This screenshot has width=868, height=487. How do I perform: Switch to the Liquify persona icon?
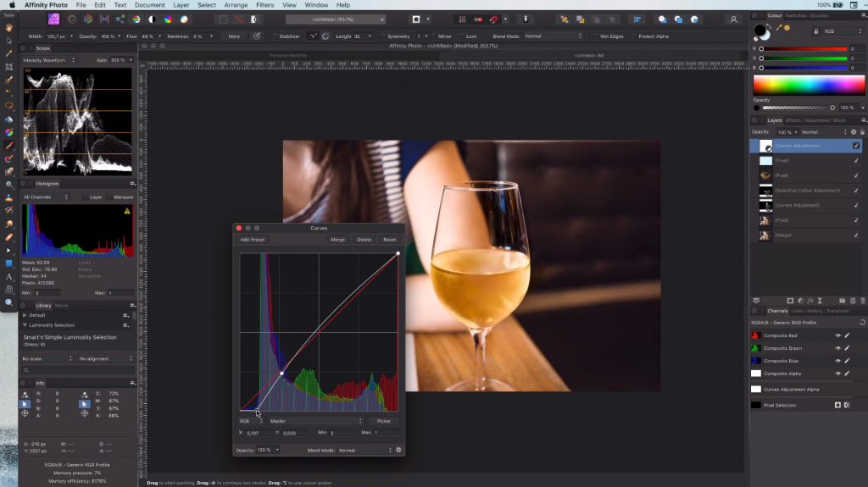[72, 19]
